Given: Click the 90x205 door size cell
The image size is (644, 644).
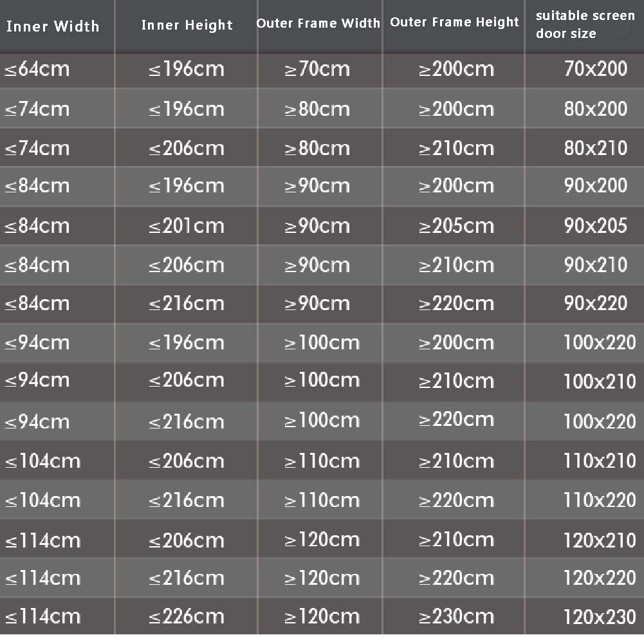Looking at the screenshot, I should (595, 226).
